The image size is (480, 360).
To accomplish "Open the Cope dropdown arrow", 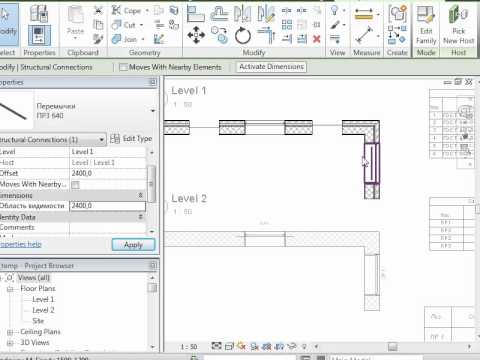I will pos(147,11).
